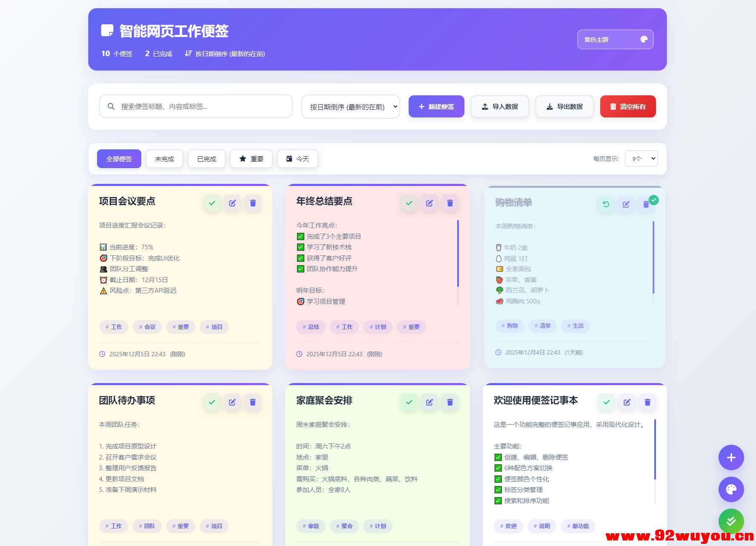Open the 紫色主题 theme color picker
Screen dimensions: 756x546
[x=615, y=39]
